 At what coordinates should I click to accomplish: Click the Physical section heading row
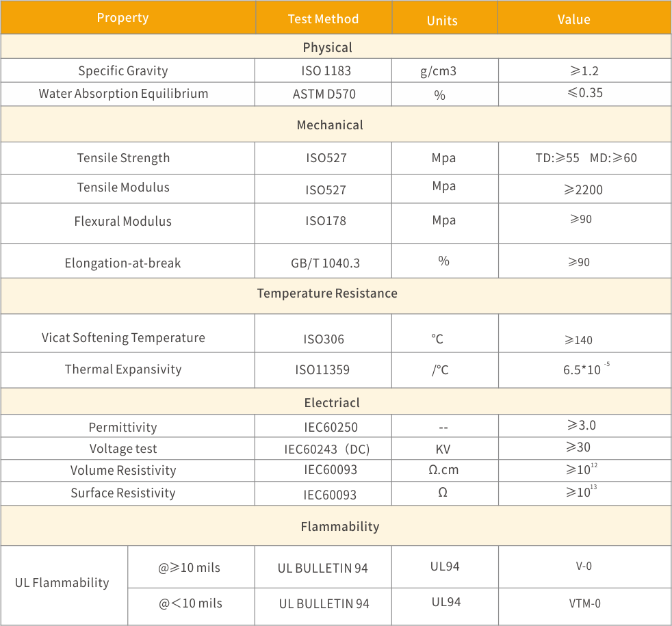[x=327, y=48]
